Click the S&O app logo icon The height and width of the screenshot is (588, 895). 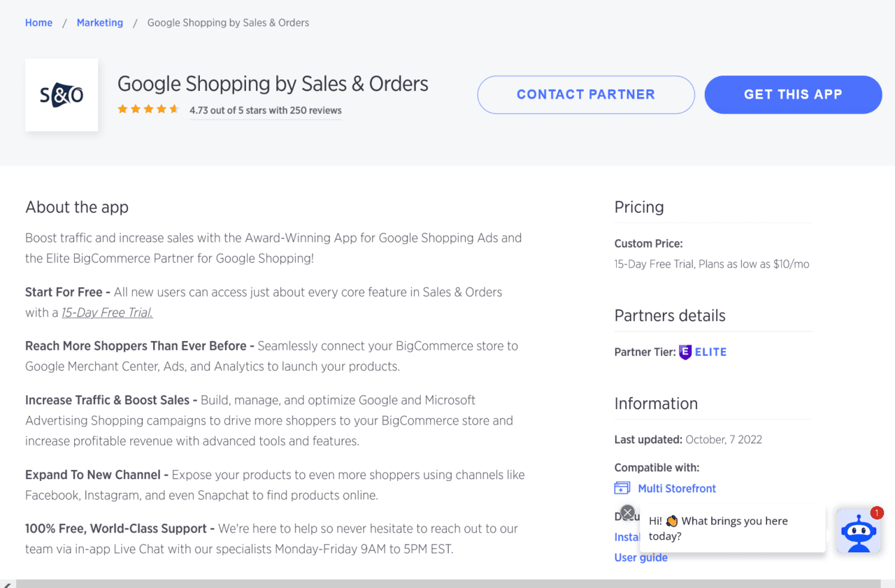pyautogui.click(x=62, y=94)
